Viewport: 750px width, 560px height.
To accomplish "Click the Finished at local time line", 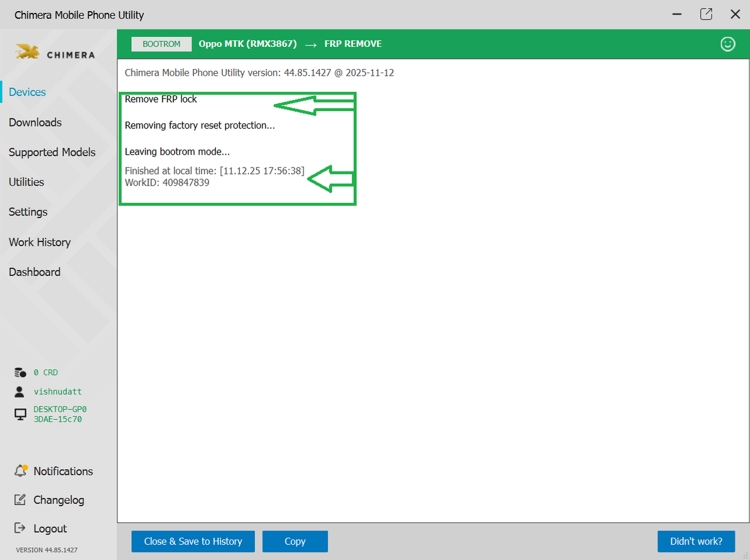I will pos(214,171).
